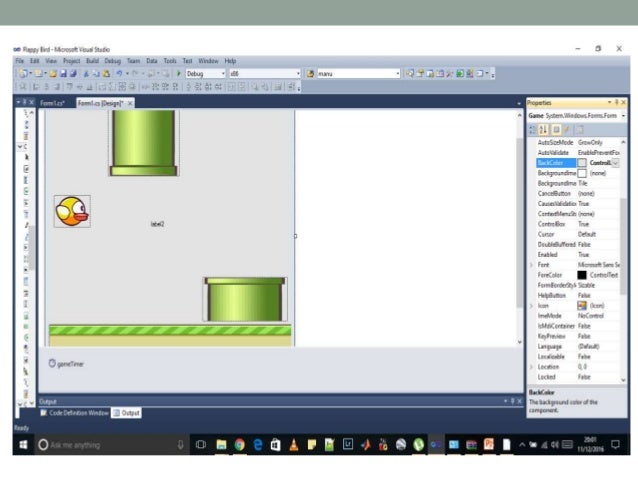Open the Debug configuration dropdown

(x=223, y=74)
